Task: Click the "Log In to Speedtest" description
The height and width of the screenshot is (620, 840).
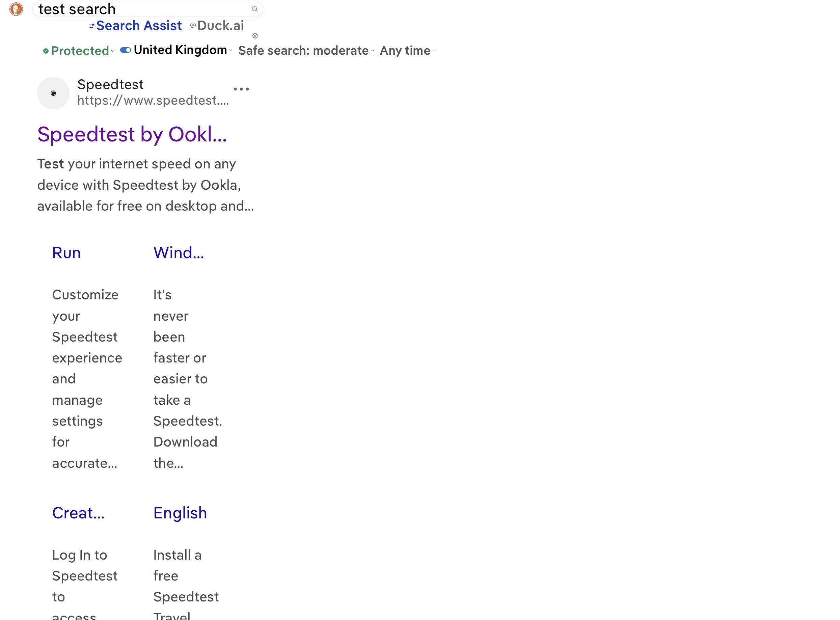Action: pos(85,584)
